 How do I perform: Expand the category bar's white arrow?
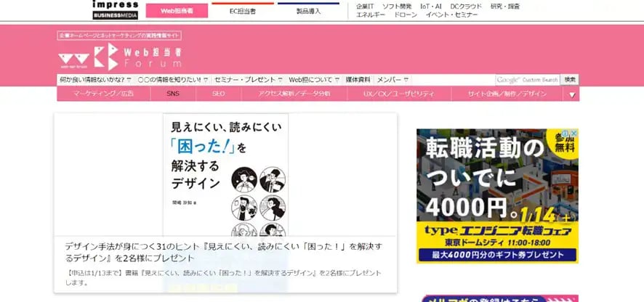tap(572, 94)
